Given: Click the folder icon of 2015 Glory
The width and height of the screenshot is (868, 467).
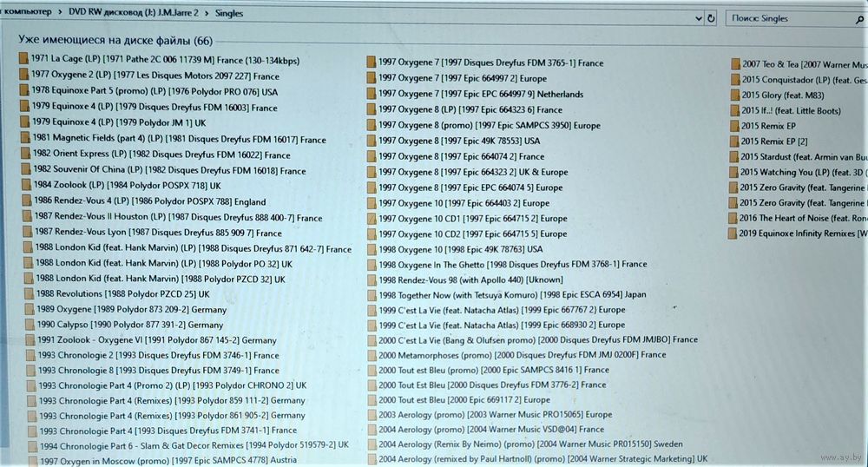Looking at the screenshot, I should (735, 95).
